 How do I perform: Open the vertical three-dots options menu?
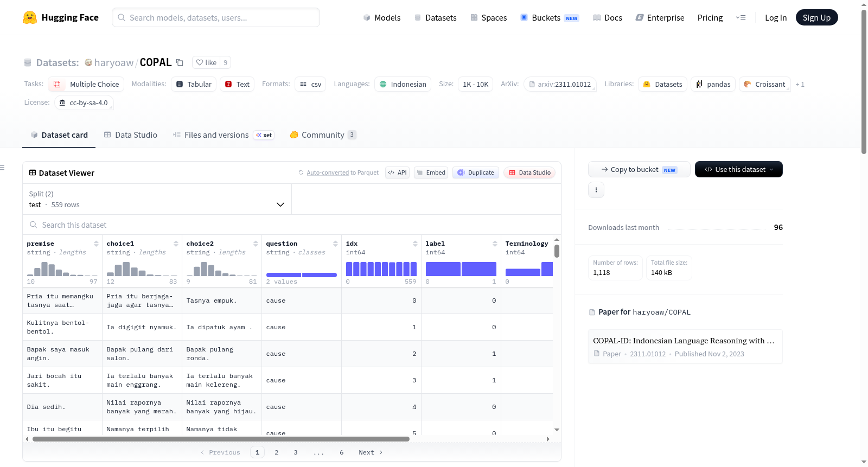coord(596,190)
